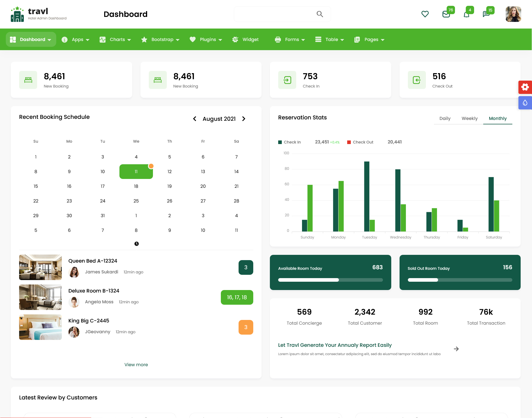Click the Available Room Today progress bar
Screen dimensions: 532x418
pyautogui.click(x=330, y=280)
